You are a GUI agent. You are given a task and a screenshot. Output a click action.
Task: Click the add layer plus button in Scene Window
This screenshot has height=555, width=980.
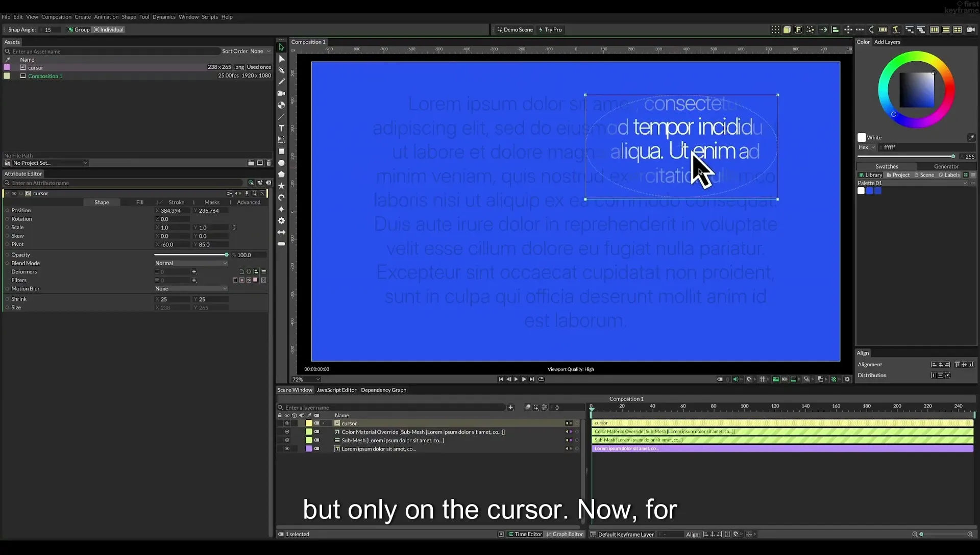click(511, 408)
